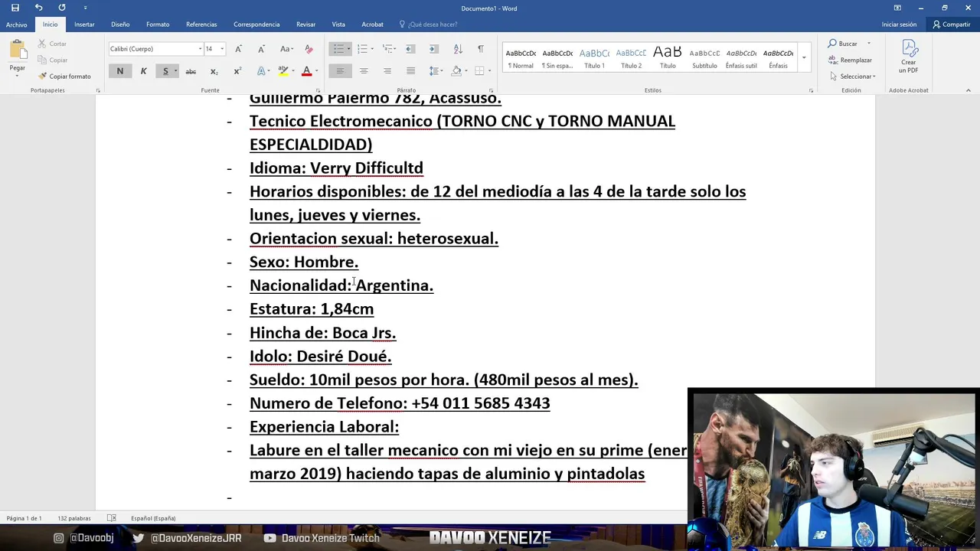Viewport: 980px width, 551px height.
Task: Apply borders with the grid icon
Action: click(480, 71)
